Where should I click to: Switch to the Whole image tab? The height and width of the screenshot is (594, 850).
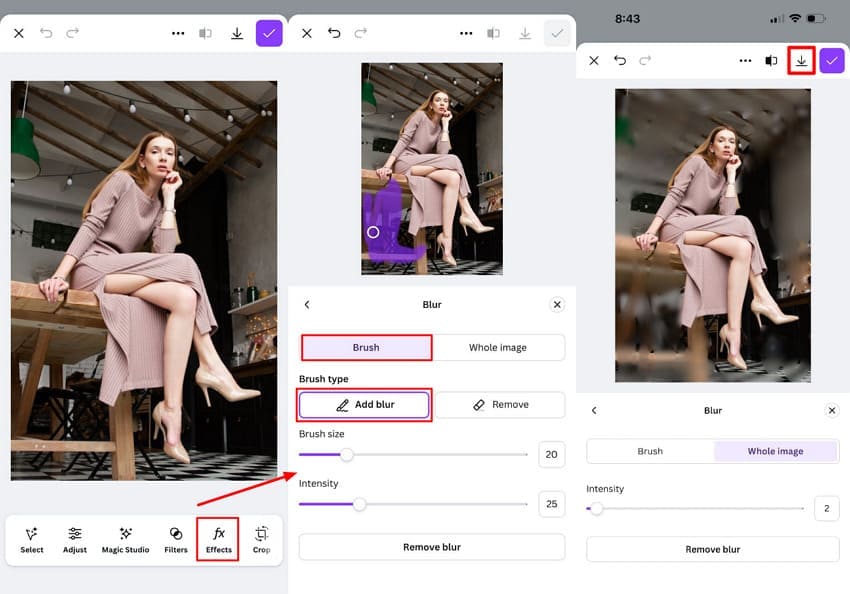(776, 451)
